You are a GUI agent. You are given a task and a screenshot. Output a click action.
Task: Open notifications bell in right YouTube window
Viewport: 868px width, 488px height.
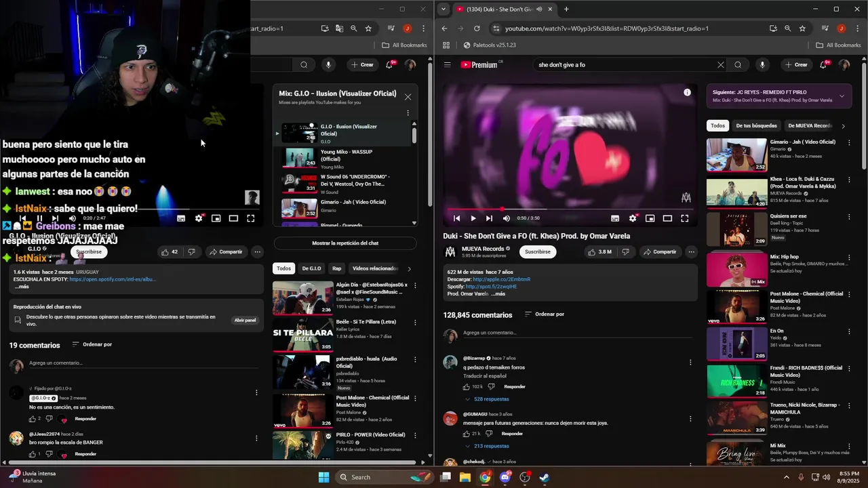coord(824,65)
